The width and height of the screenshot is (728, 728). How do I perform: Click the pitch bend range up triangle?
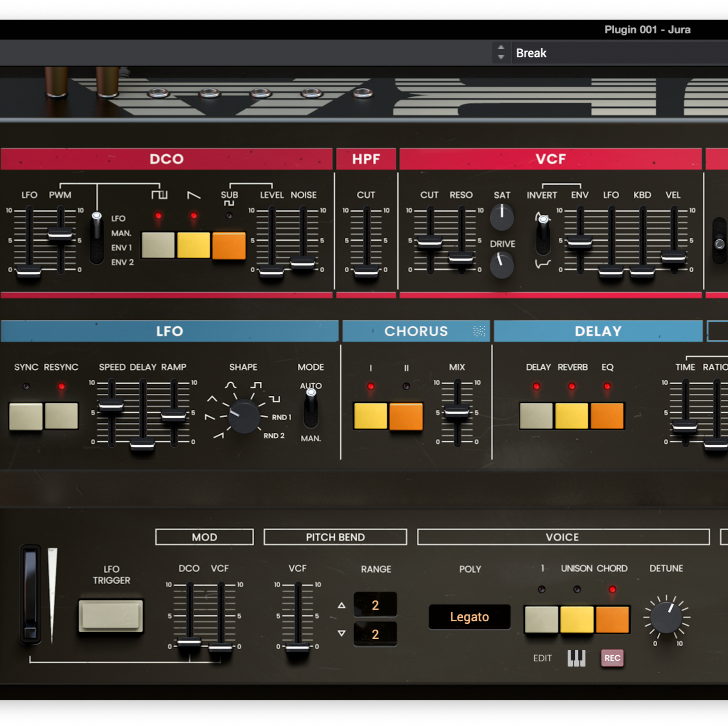[341, 605]
